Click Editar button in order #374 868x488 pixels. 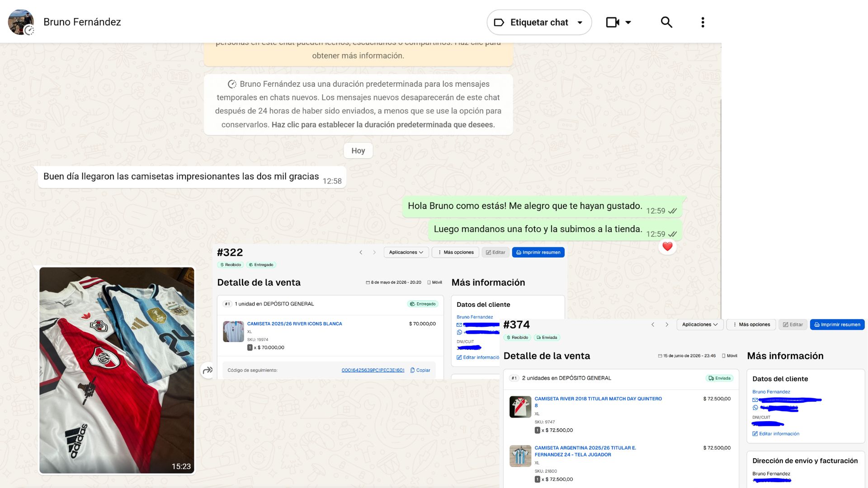pos(793,324)
